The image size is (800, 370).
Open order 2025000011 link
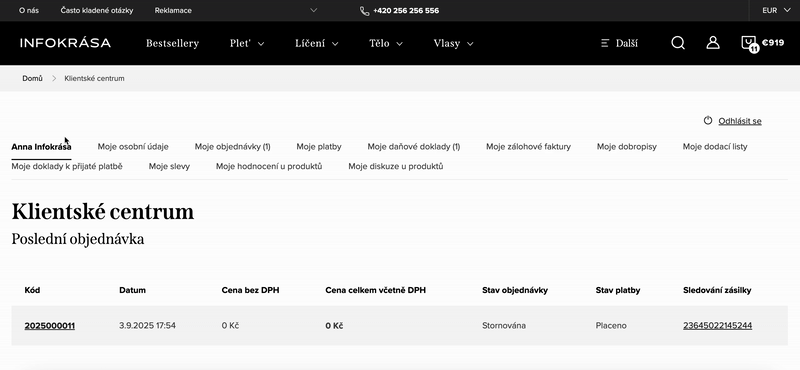click(x=49, y=326)
